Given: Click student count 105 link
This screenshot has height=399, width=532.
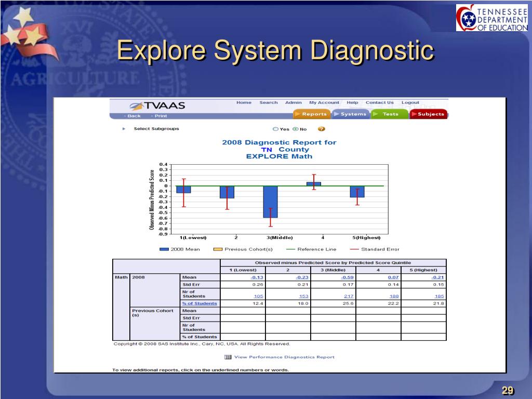Looking at the screenshot, I should click(259, 296).
